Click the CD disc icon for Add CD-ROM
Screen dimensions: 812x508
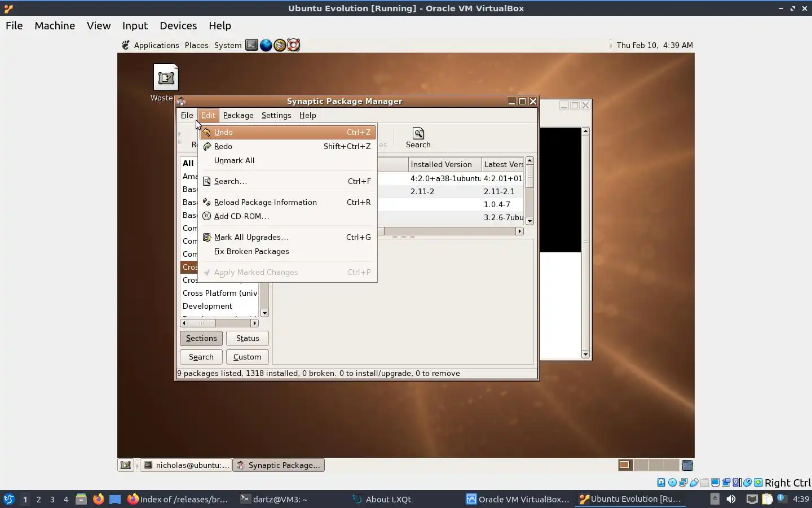tap(207, 216)
